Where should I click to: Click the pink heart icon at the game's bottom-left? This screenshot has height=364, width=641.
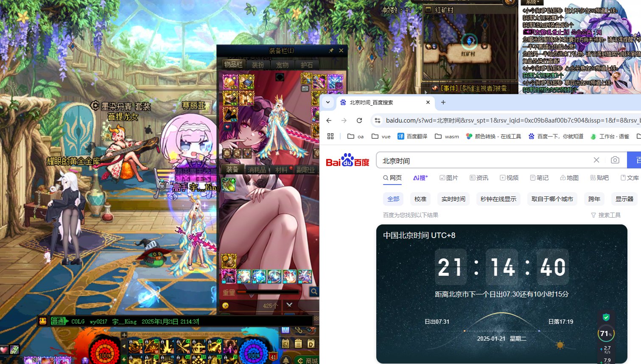tap(4, 350)
